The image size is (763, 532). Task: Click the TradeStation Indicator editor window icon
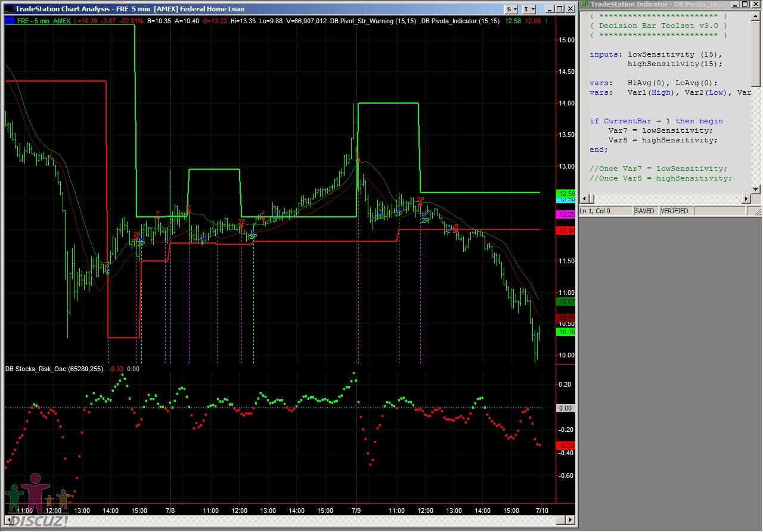585,5
